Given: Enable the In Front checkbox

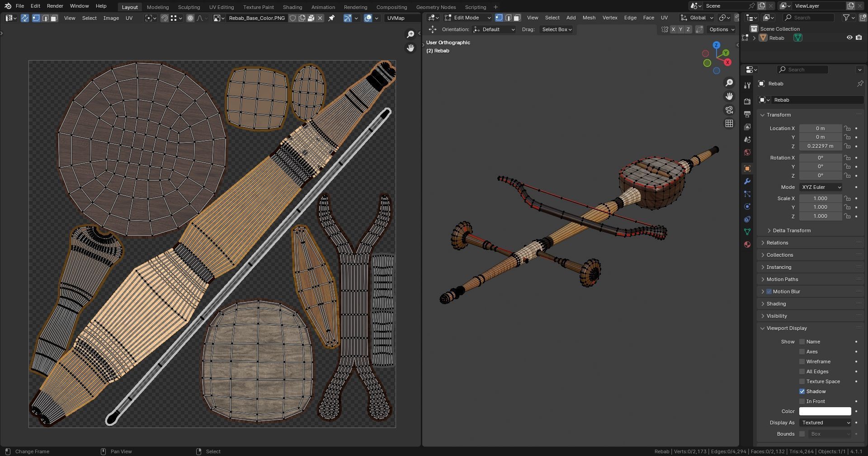Looking at the screenshot, I should 802,401.
